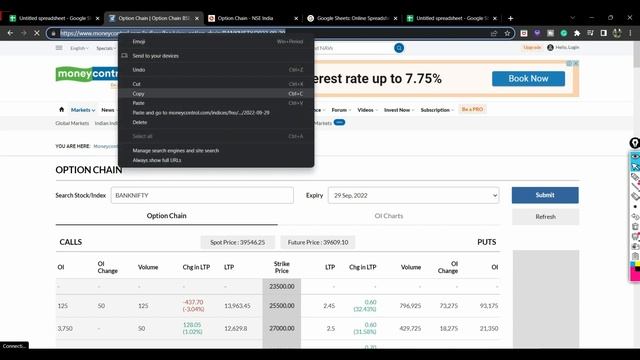640x360 pixels.
Task: Expand the Specials dropdown
Action: point(106,48)
